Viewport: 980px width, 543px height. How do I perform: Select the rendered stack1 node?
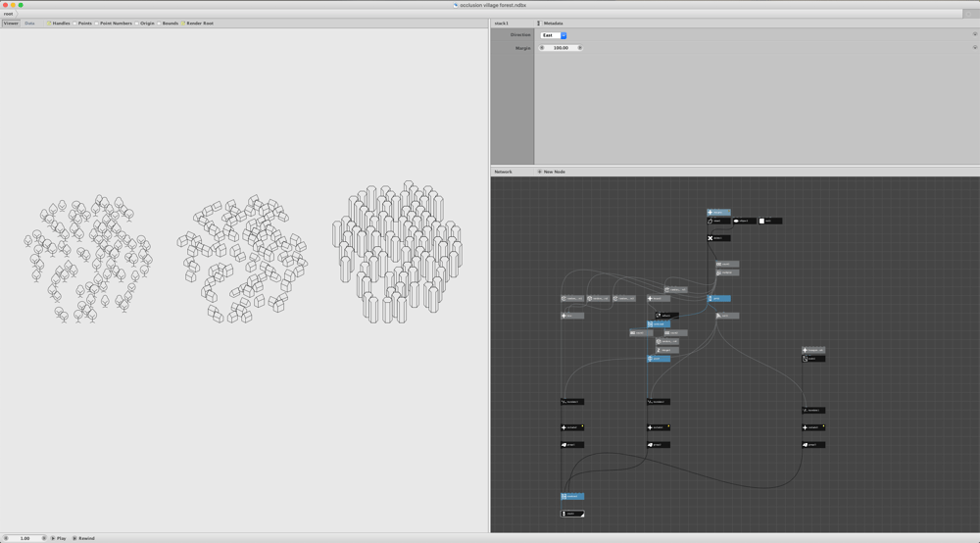[x=572, y=514]
